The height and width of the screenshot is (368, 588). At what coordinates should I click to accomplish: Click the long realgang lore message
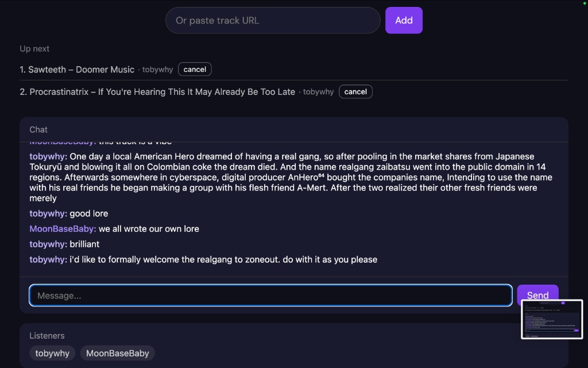287,177
